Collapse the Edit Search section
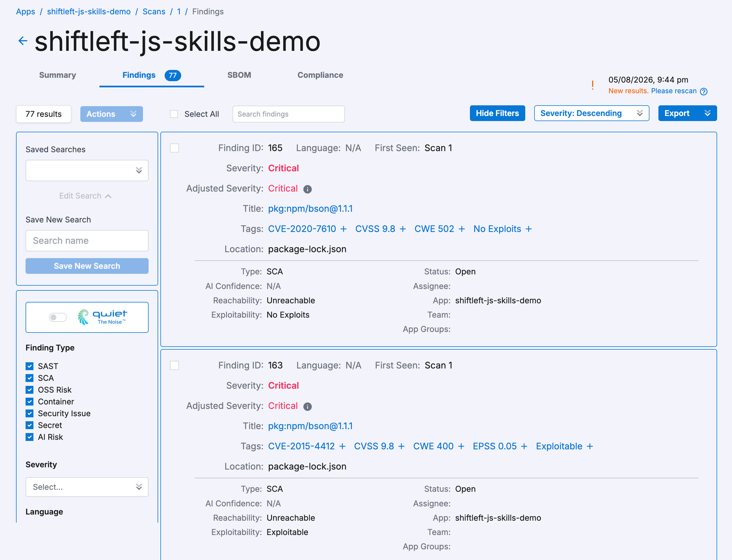Screen dimensions: 732x560 click(x=85, y=196)
